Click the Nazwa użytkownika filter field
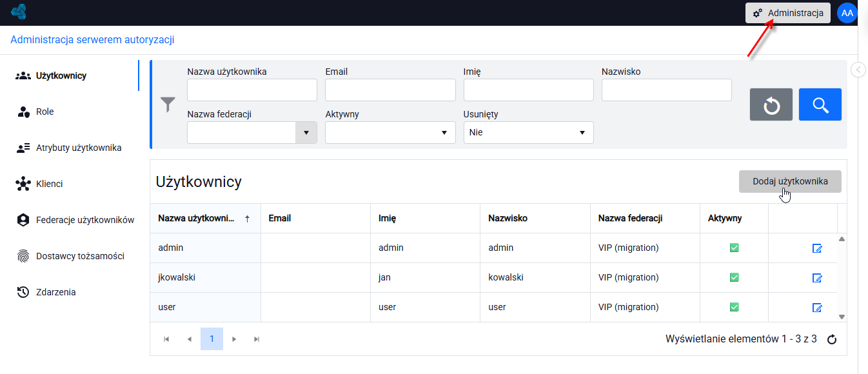The image size is (868, 374). click(252, 90)
